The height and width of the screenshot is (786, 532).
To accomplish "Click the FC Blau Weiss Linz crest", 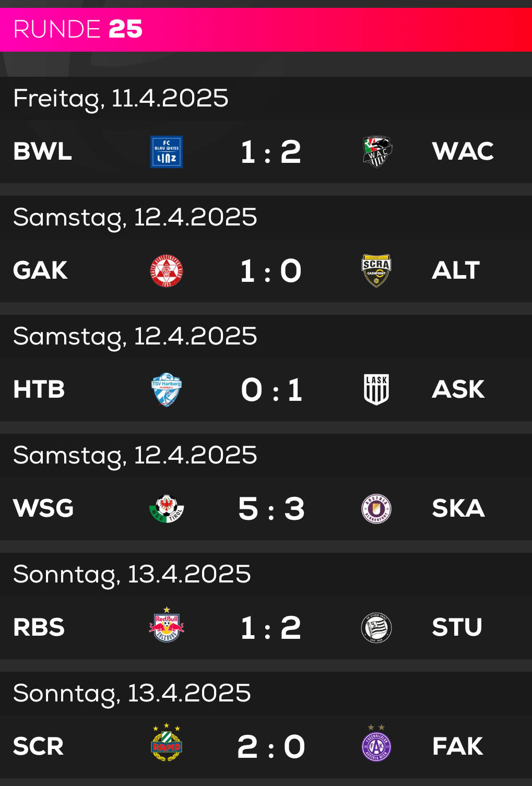I will [167, 152].
